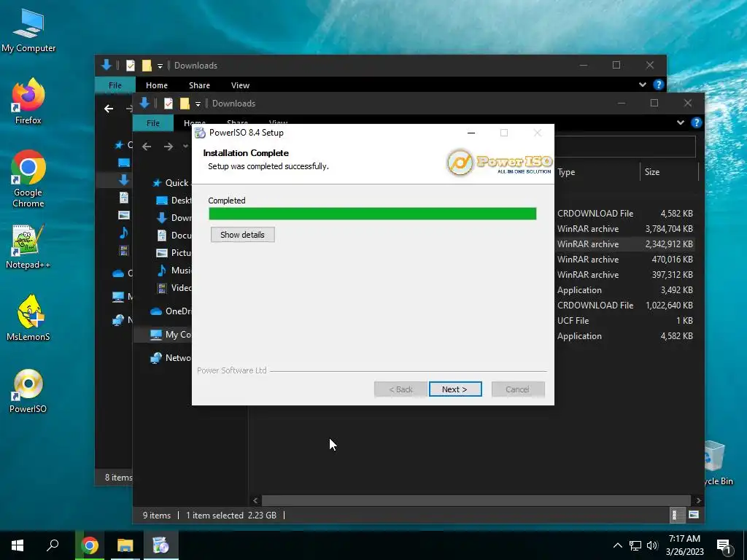
Task: Select Downloads in navigation pane
Action: coord(174,218)
